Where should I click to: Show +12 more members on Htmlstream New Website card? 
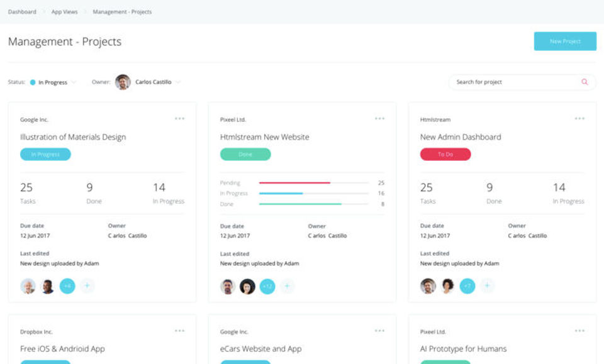click(x=267, y=286)
